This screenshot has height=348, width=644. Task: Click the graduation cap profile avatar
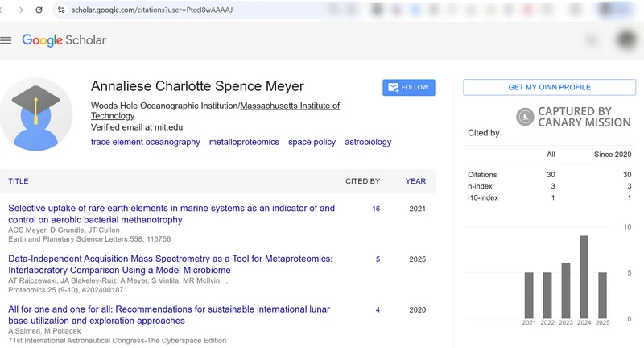[36, 114]
